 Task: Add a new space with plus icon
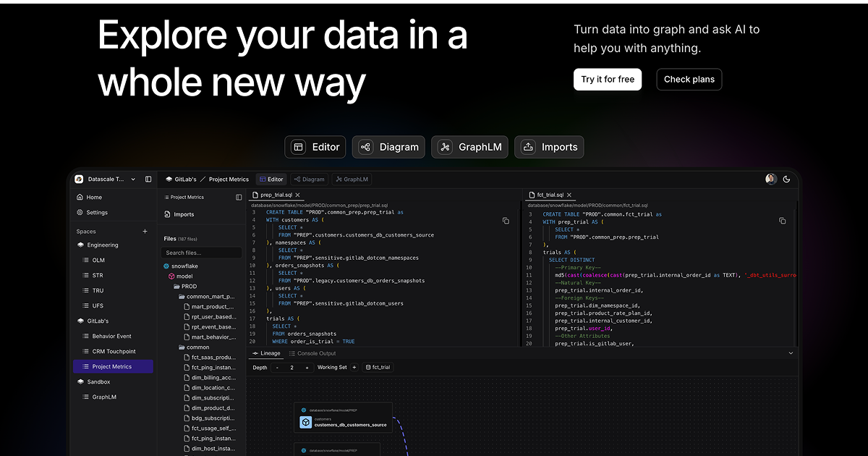pos(145,232)
